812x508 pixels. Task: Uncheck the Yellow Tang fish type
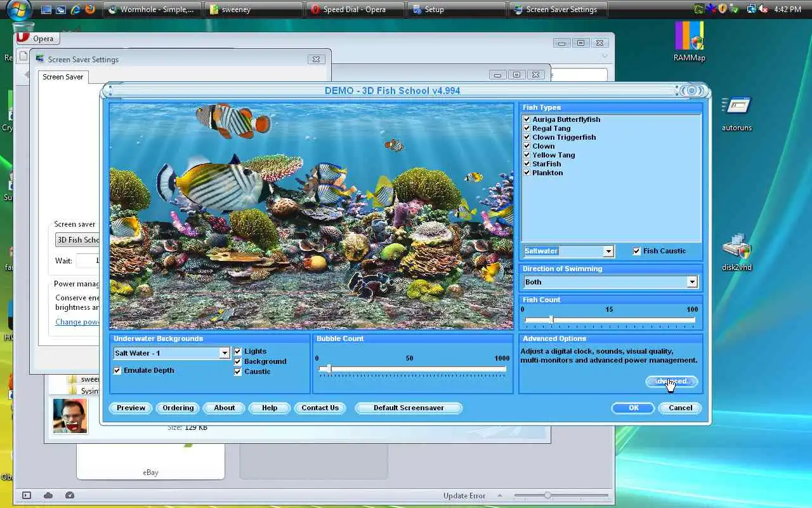pyautogui.click(x=527, y=155)
